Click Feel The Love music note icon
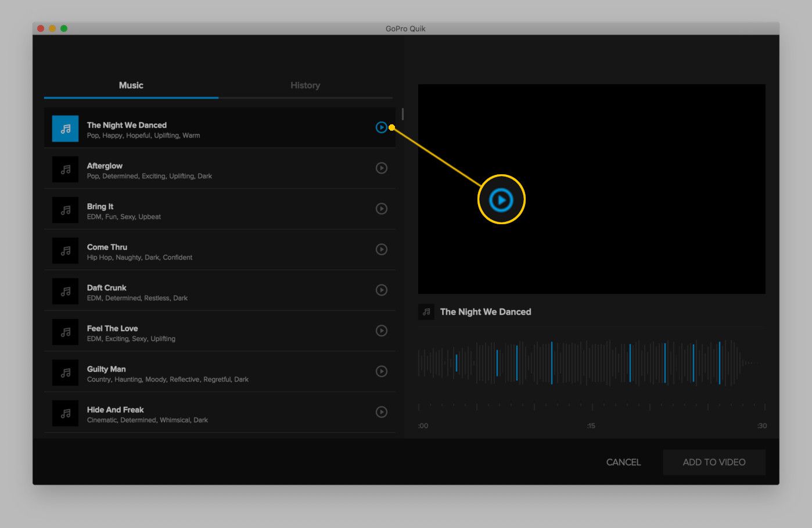Image resolution: width=812 pixels, height=528 pixels. 65,332
